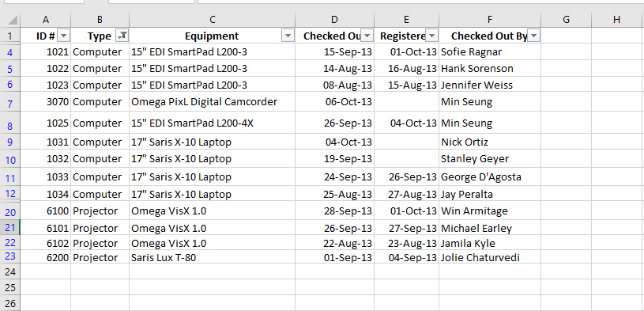The image size is (644, 311).
Task: Select column G header
Action: (x=566, y=19)
